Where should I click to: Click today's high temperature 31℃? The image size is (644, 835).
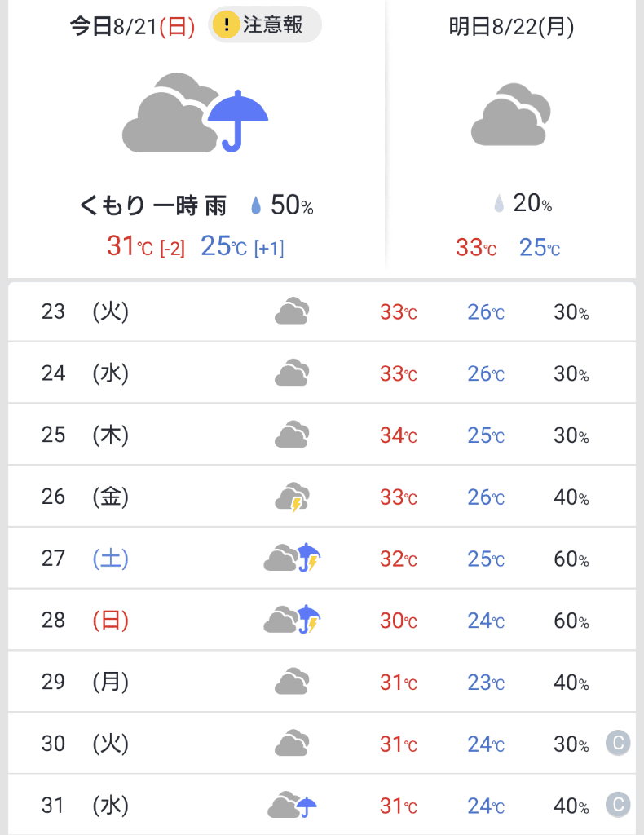click(x=130, y=246)
